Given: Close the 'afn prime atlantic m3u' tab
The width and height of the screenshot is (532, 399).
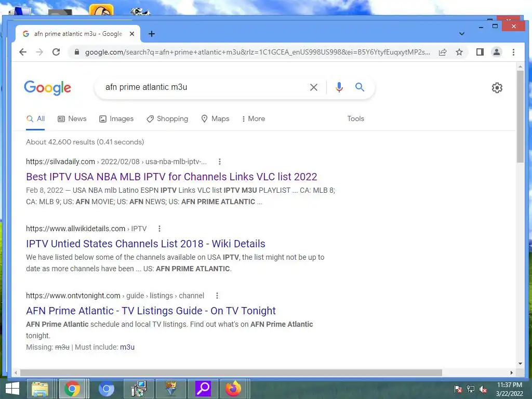Looking at the screenshot, I should (132, 34).
